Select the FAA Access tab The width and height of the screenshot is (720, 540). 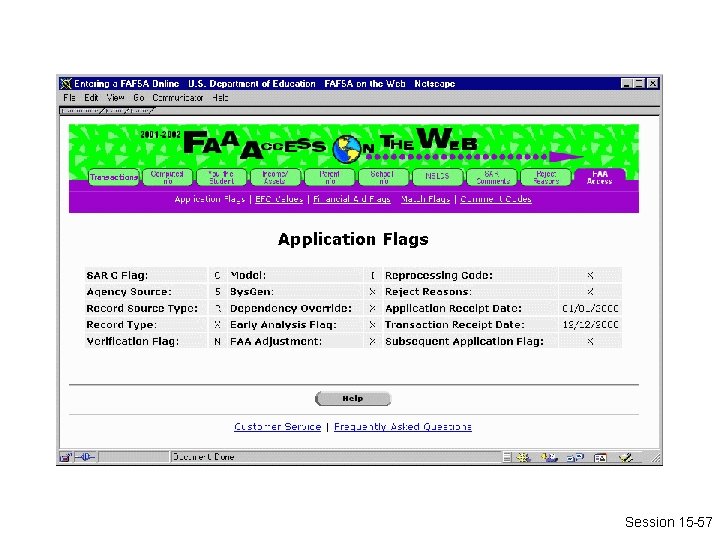pyautogui.click(x=600, y=177)
